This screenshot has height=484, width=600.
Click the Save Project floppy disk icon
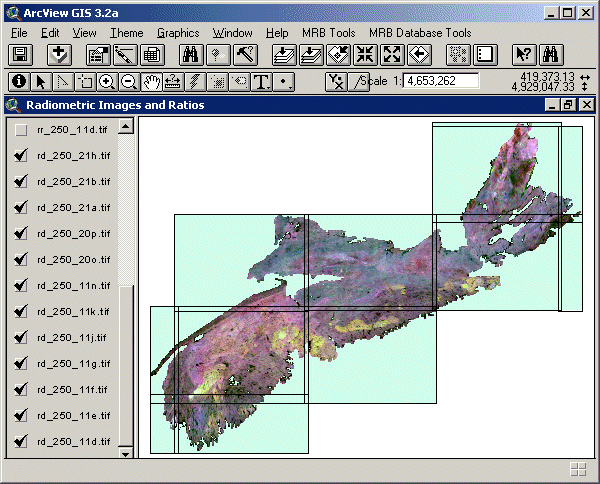click(20, 55)
